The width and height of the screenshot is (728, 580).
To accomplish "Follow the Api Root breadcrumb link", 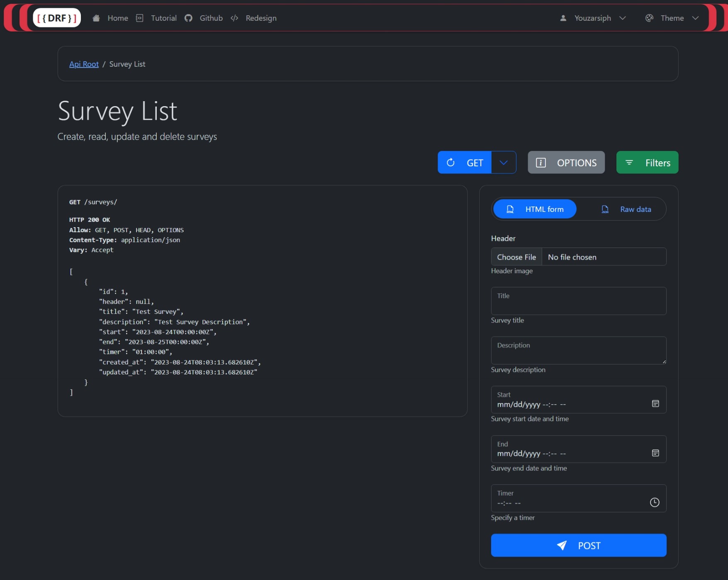I will point(84,64).
